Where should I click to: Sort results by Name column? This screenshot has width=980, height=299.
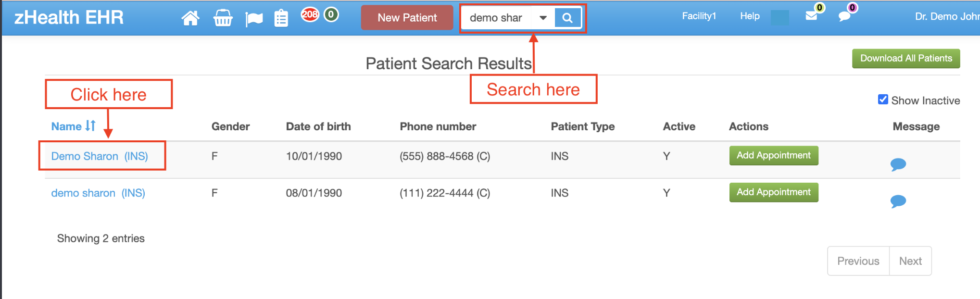[x=73, y=126]
